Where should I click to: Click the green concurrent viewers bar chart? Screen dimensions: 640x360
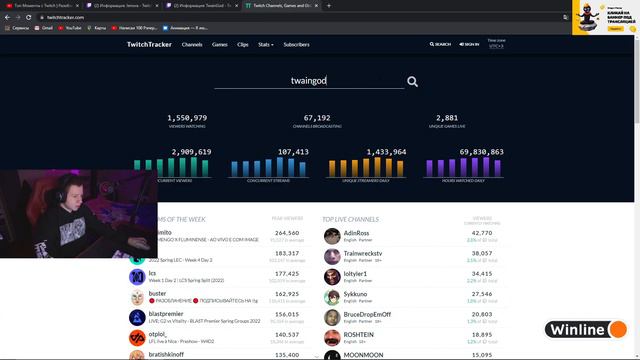tap(172, 167)
